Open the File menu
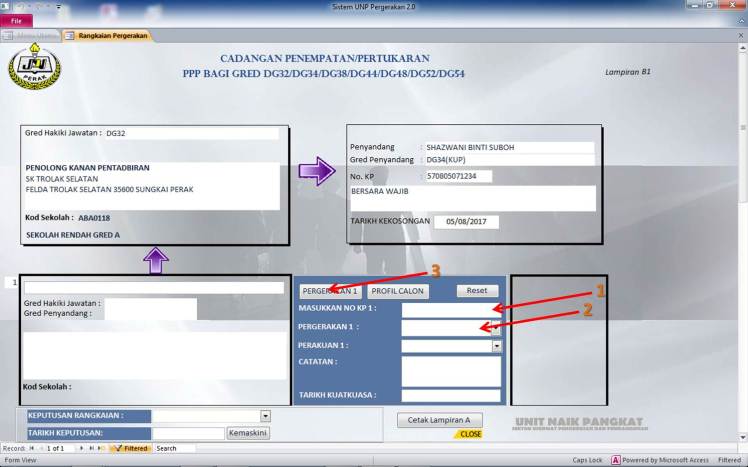The height and width of the screenshot is (467, 748). click(x=16, y=20)
